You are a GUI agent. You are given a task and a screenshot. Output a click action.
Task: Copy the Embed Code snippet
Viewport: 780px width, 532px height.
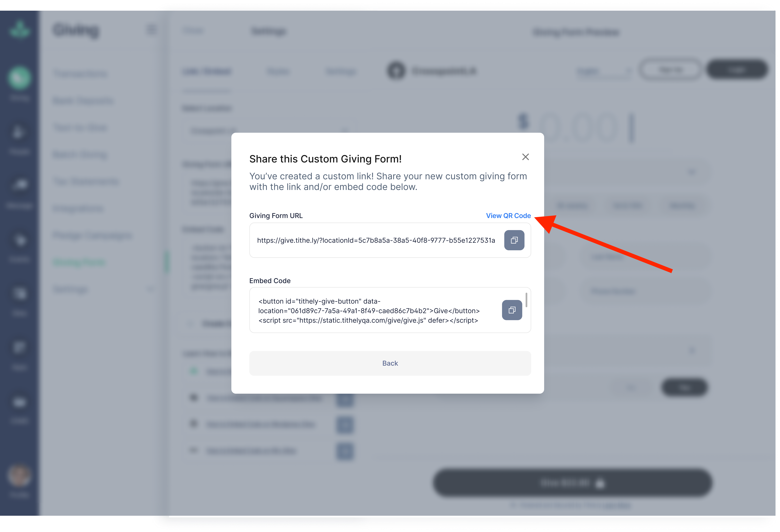click(x=512, y=310)
